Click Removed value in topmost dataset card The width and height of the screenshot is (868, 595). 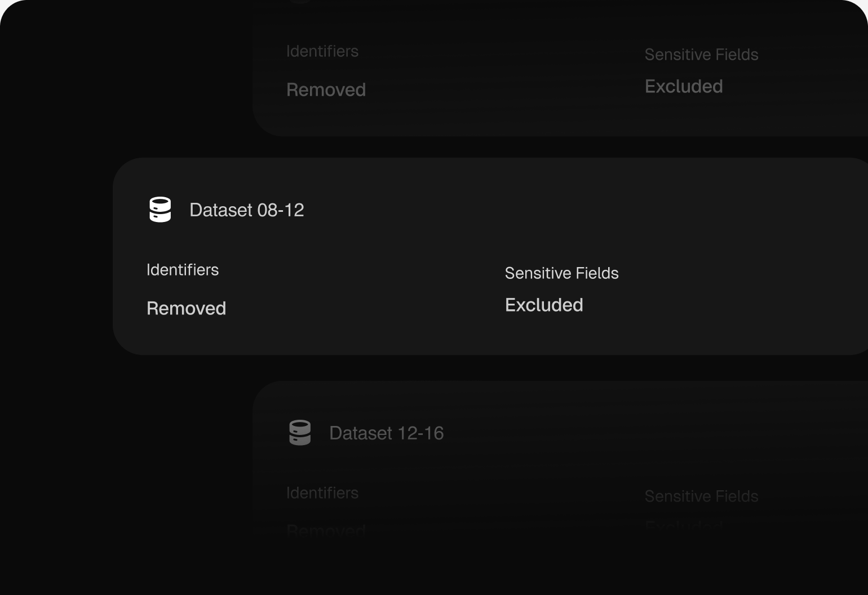[326, 90]
